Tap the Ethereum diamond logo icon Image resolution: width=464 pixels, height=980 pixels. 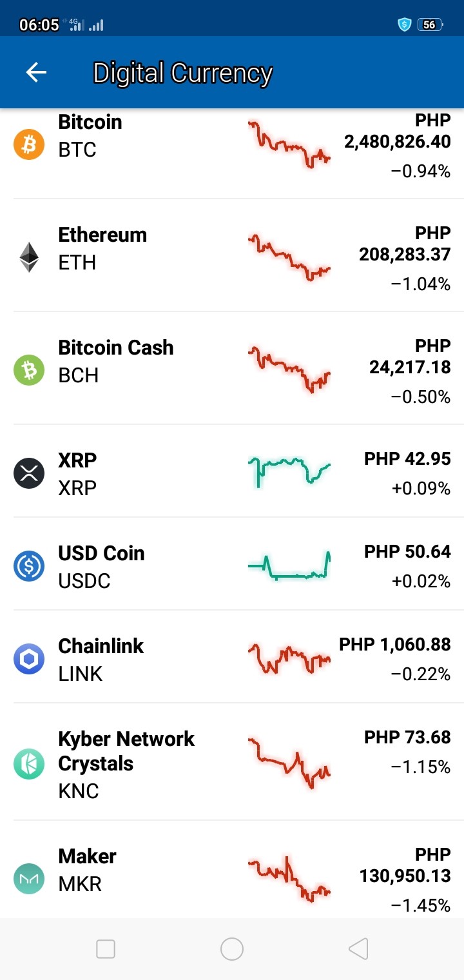(x=29, y=257)
